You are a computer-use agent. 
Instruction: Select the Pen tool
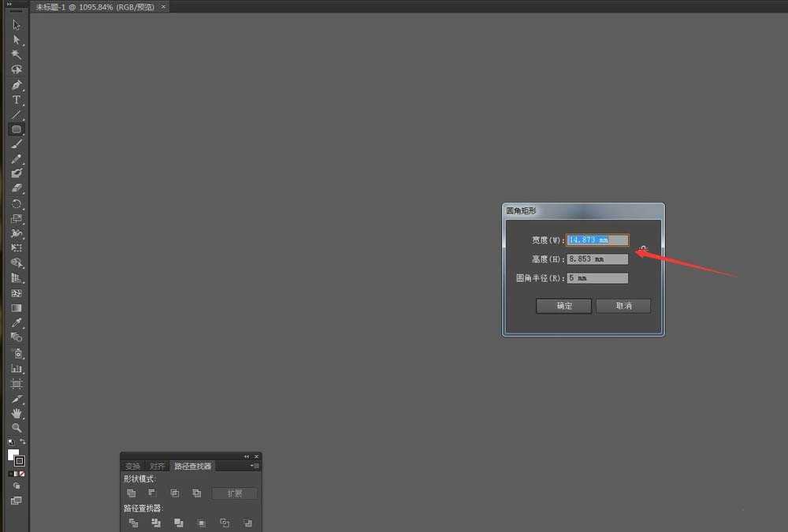pyautogui.click(x=16, y=85)
